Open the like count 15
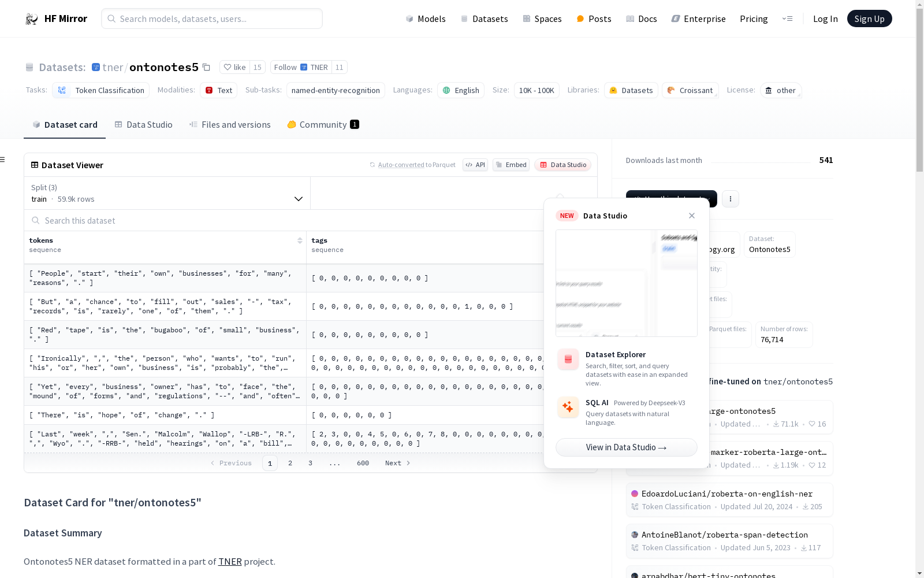The width and height of the screenshot is (924, 578). tap(258, 67)
